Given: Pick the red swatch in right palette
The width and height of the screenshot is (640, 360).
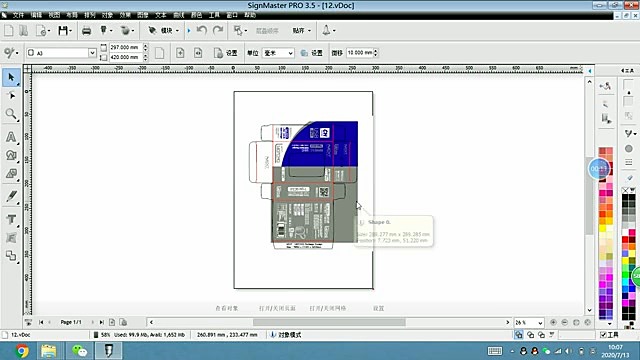Looking at the screenshot, I should coord(625,240).
